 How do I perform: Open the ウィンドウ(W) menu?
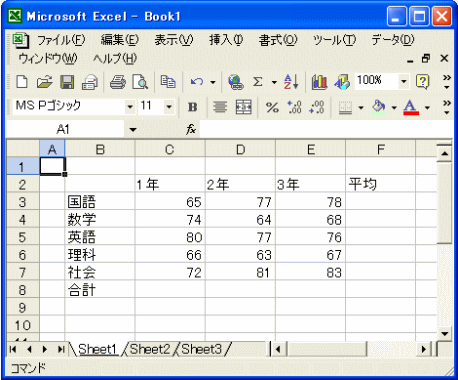[x=48, y=59]
